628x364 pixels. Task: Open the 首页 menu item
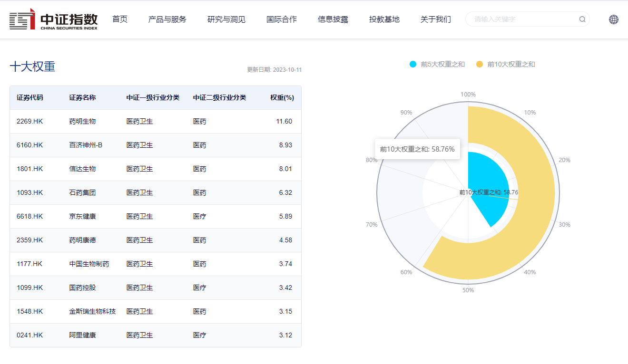120,19
